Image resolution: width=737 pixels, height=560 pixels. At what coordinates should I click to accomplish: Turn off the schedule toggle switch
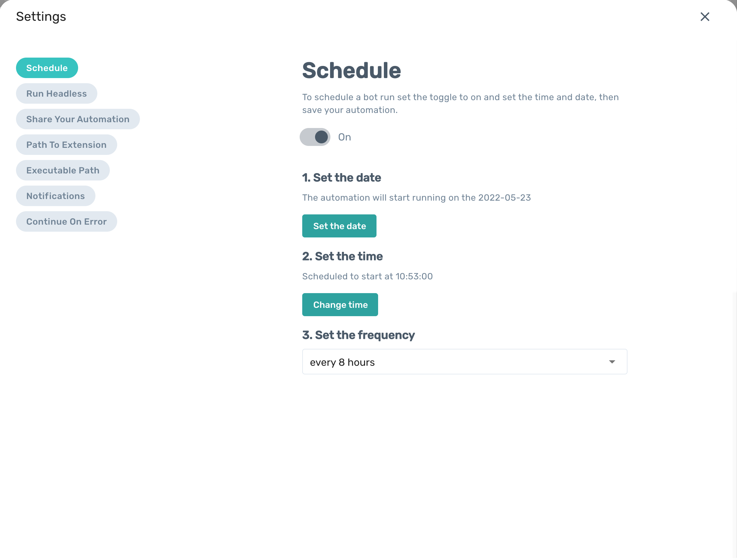click(x=315, y=137)
